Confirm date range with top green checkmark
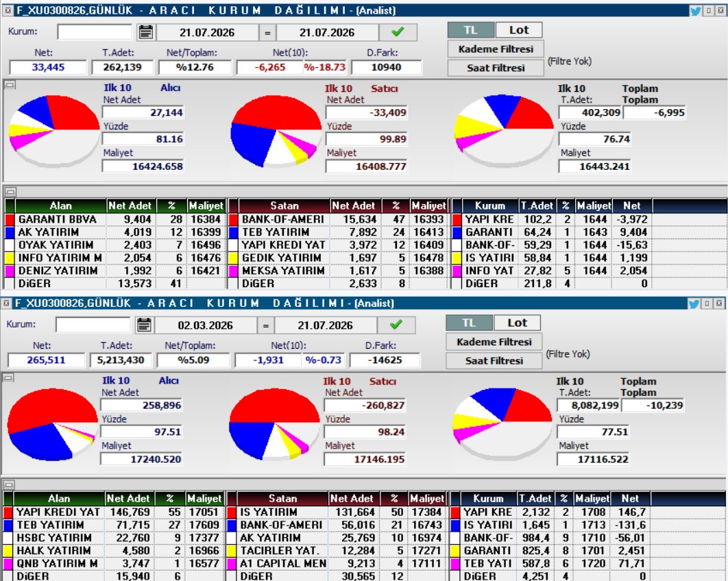 coord(398,32)
